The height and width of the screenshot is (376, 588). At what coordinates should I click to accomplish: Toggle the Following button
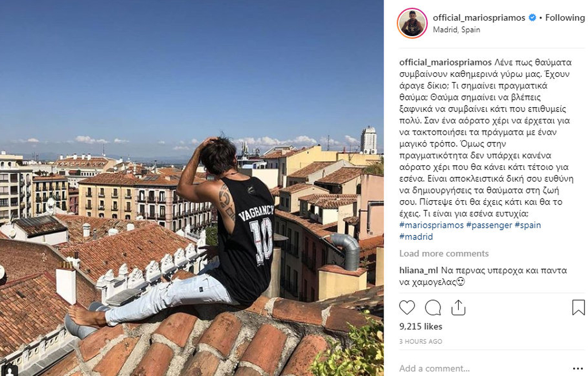click(565, 18)
